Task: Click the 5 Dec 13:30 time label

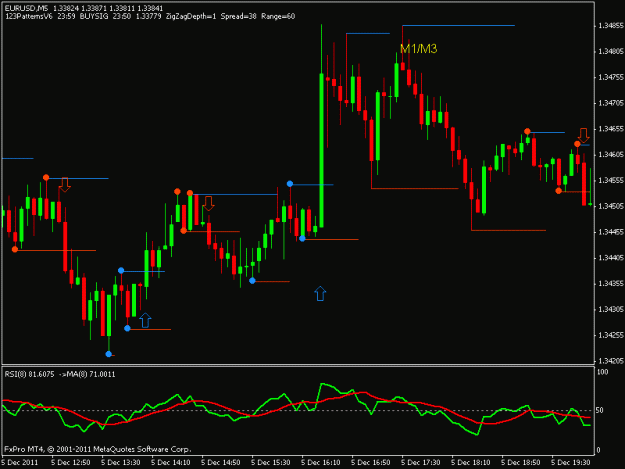Action: point(120,462)
